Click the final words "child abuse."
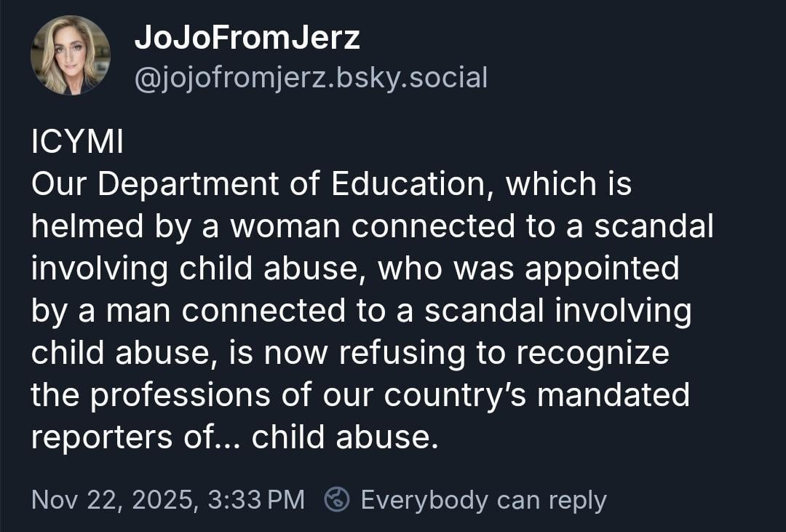Image resolution: width=786 pixels, height=532 pixels. [x=345, y=437]
